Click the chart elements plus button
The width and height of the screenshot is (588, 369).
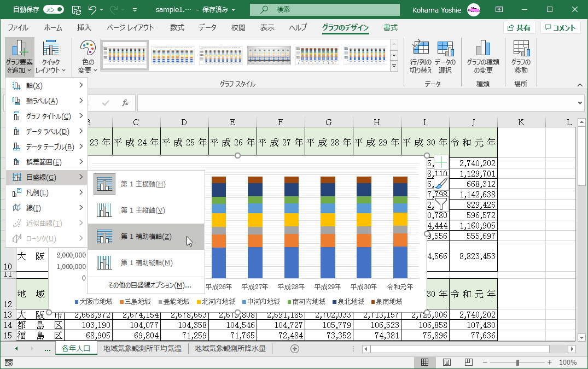pyautogui.click(x=441, y=162)
